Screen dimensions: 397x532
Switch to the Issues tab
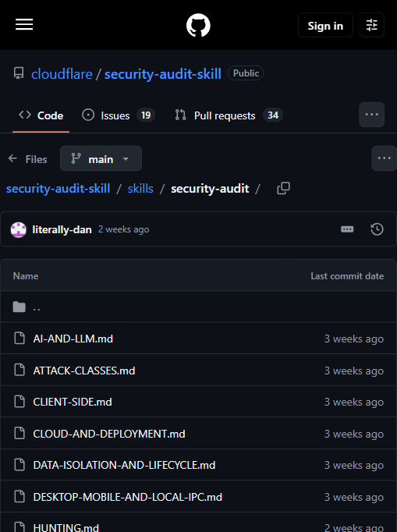(119, 115)
